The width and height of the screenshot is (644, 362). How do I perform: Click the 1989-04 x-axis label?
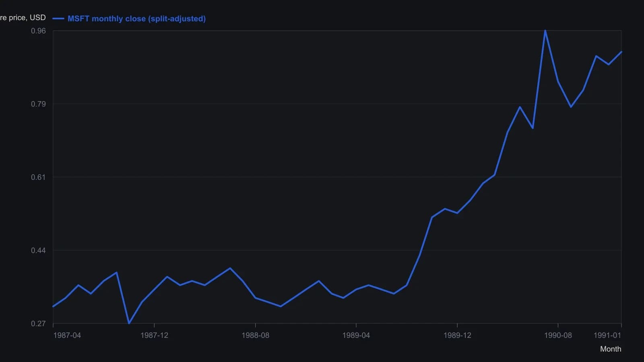click(356, 335)
